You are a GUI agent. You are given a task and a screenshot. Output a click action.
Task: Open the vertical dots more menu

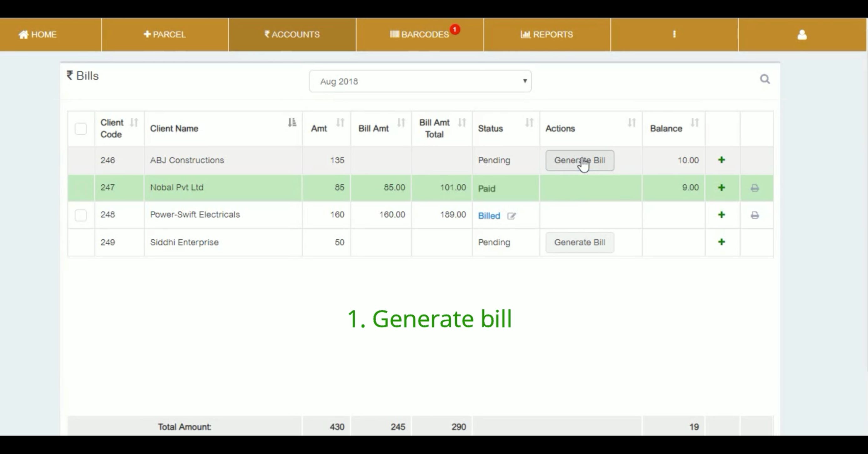tap(674, 34)
